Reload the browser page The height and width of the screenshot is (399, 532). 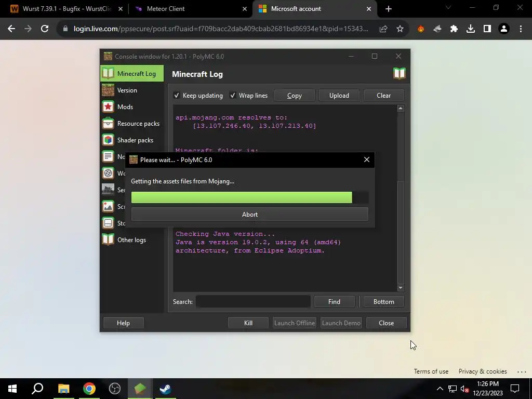coord(45,29)
